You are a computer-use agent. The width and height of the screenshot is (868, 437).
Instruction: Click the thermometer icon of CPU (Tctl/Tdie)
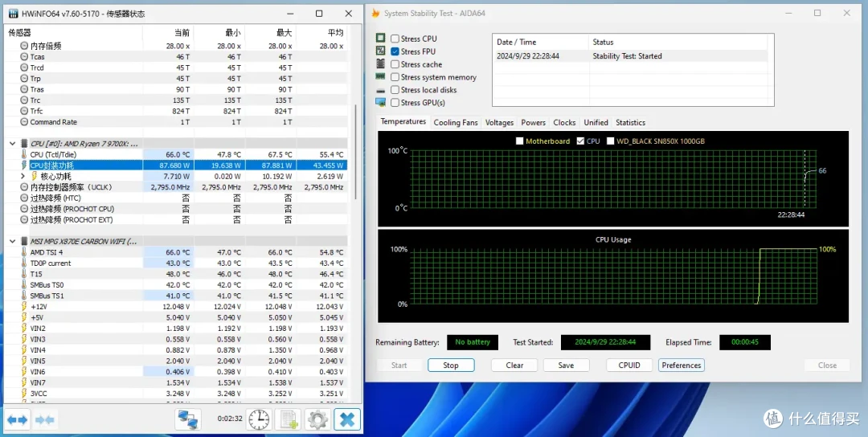click(24, 154)
